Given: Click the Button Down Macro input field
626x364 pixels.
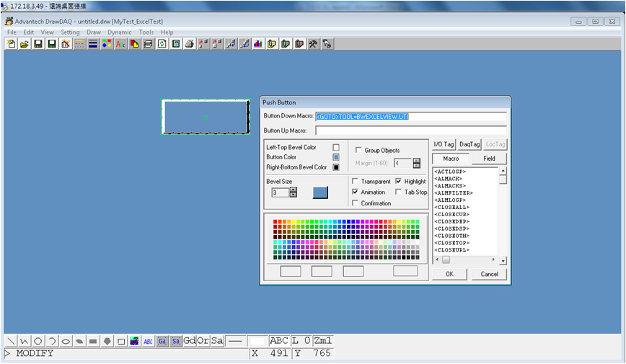Looking at the screenshot, I should [x=411, y=117].
